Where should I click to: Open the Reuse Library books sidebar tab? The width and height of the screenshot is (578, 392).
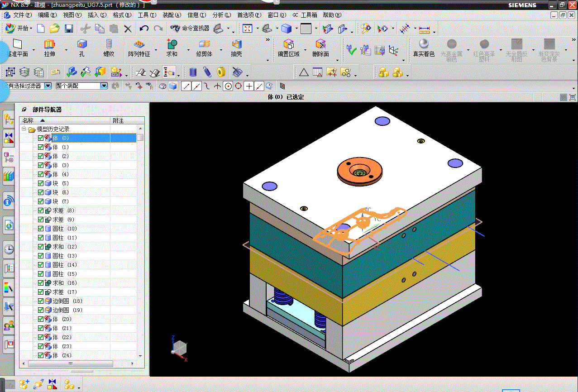pos(9,177)
